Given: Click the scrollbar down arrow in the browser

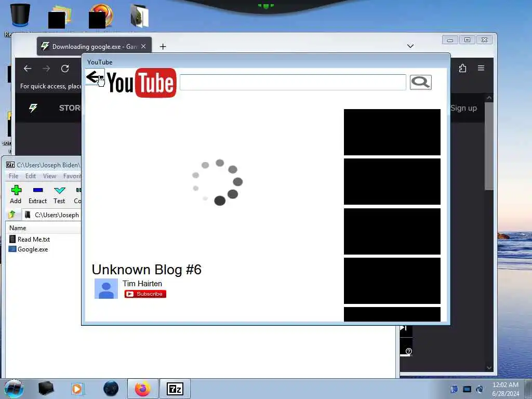Looking at the screenshot, I should click(489, 367).
